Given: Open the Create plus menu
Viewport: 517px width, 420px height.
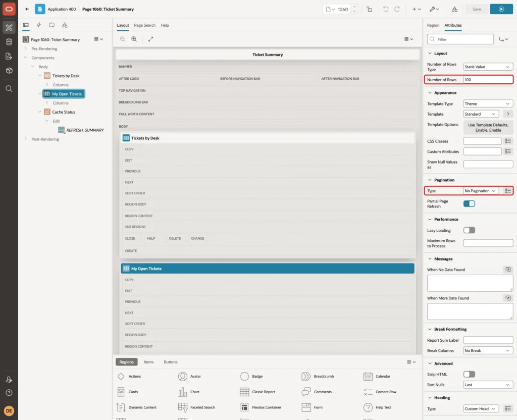Looking at the screenshot, I should click(417, 9).
